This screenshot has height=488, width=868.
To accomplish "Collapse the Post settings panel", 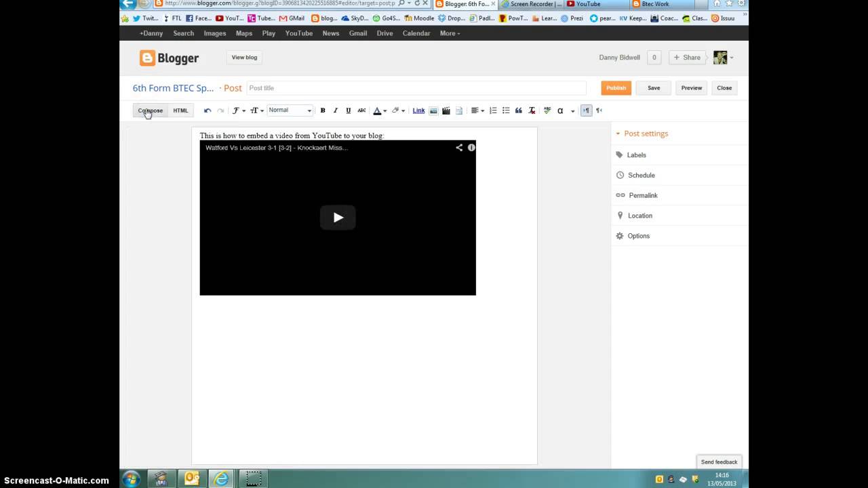I will (642, 134).
